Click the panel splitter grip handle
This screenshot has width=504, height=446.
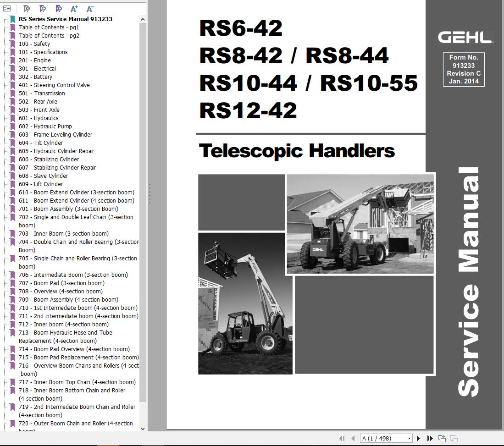tap(149, 194)
